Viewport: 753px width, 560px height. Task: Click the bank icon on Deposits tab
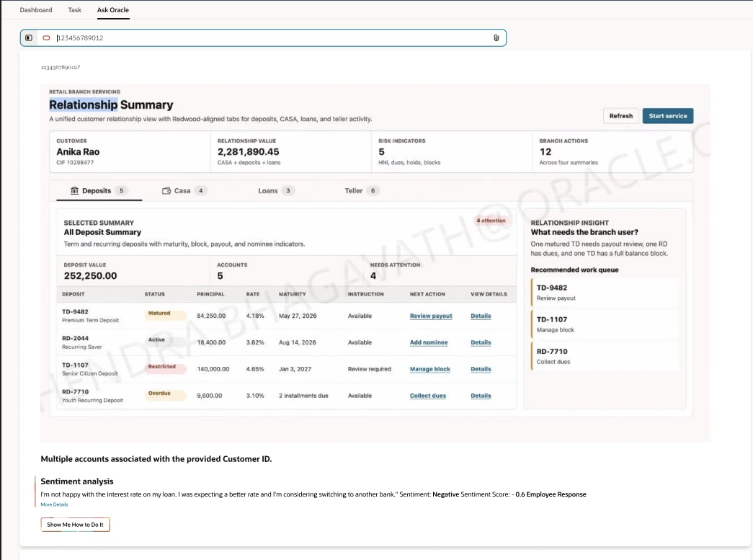click(74, 191)
